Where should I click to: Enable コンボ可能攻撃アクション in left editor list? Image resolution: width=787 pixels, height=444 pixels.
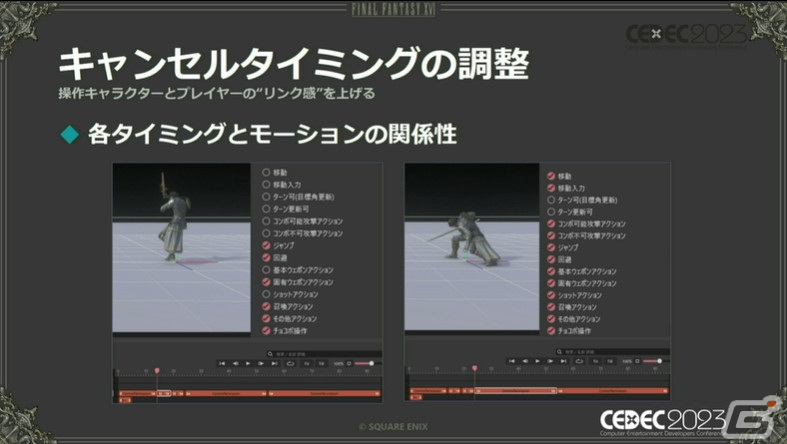pyautogui.click(x=266, y=221)
